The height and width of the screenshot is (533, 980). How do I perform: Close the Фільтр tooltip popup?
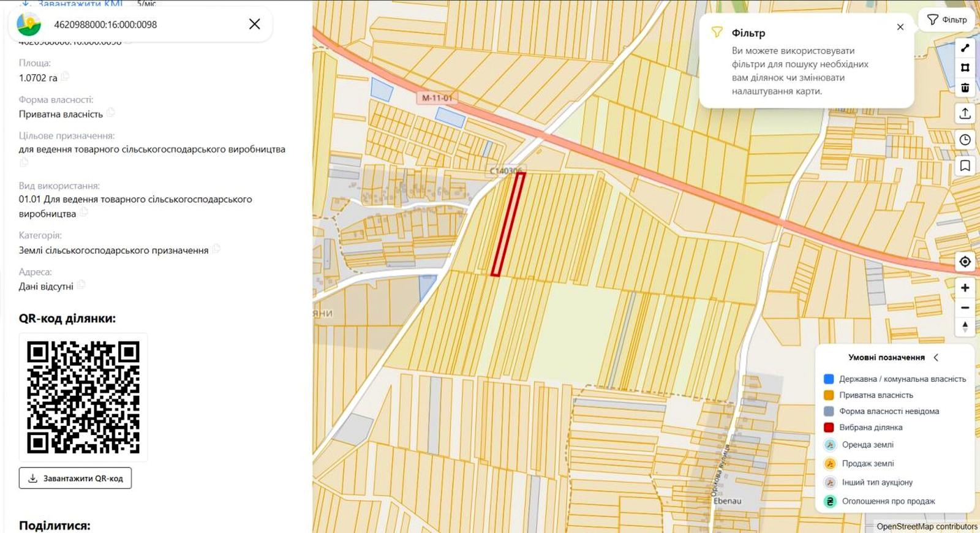pyautogui.click(x=900, y=27)
